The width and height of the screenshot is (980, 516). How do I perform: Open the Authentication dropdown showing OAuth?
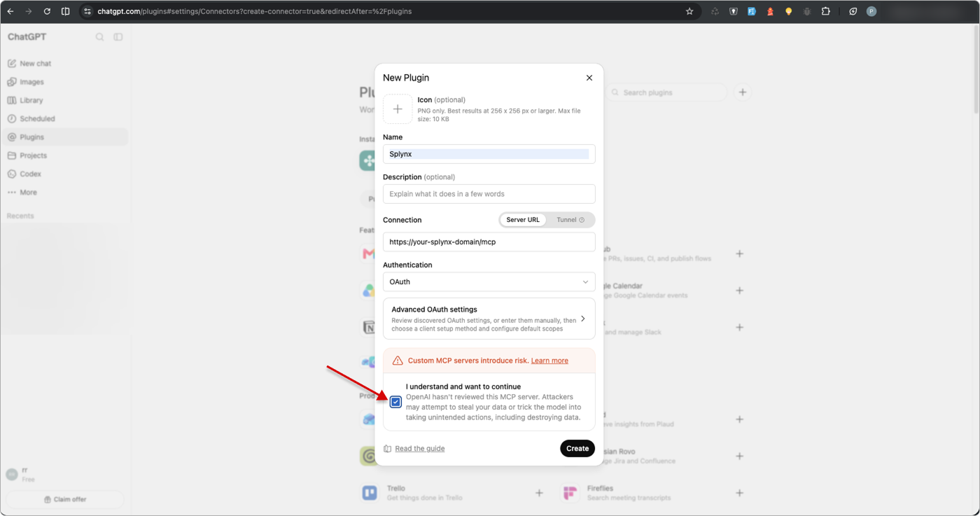click(x=489, y=282)
